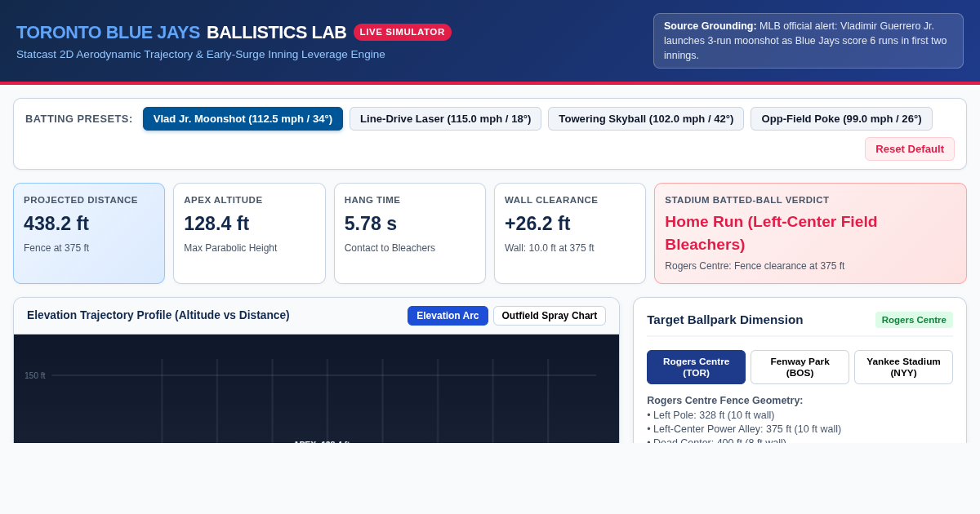Click 'Left-Center Power Alley: 375 ft' line
The height and width of the screenshot is (514, 980).
pyautogui.click(x=744, y=429)
